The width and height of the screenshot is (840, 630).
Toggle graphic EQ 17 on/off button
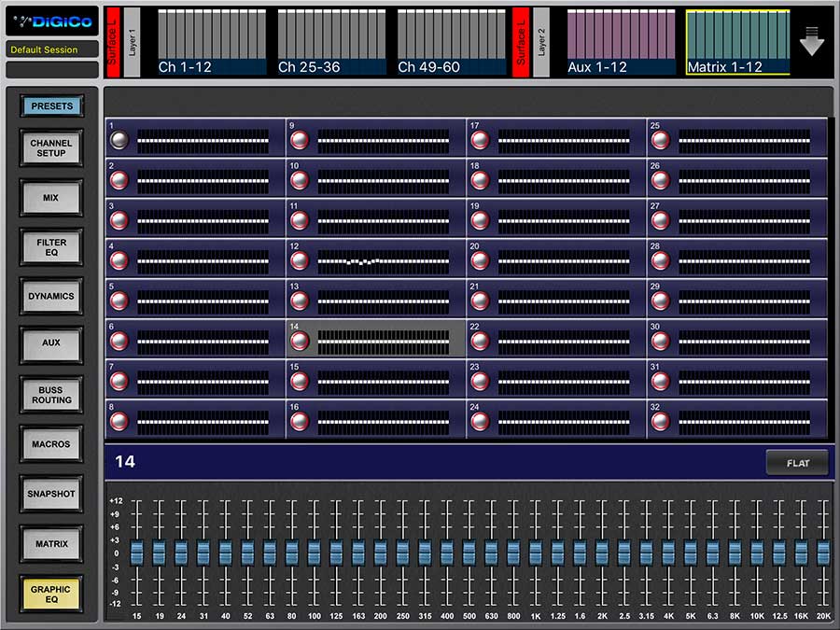480,140
